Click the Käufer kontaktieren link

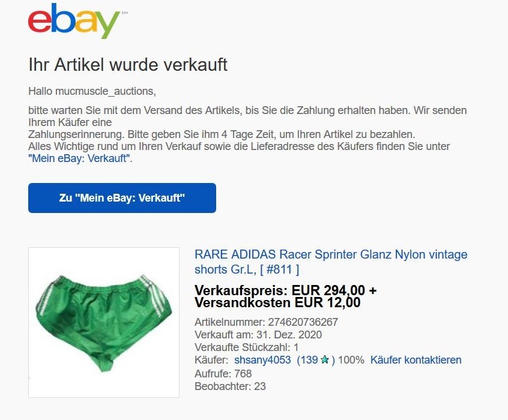click(x=416, y=360)
